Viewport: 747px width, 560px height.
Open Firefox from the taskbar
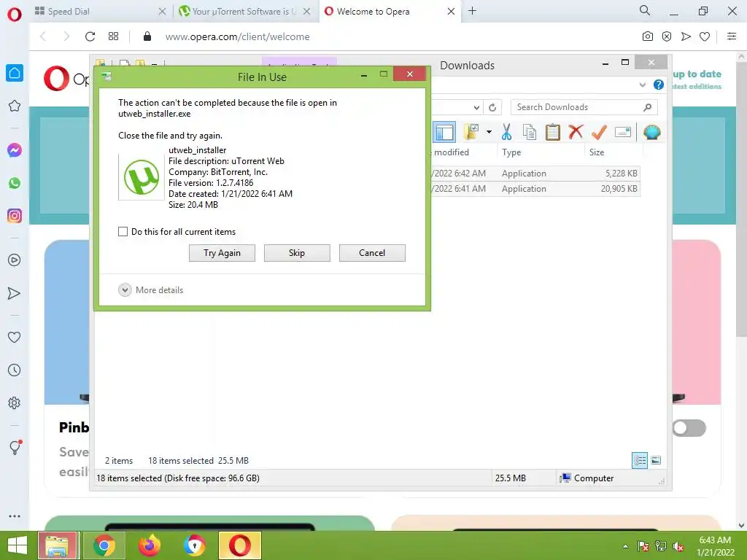[149, 545]
